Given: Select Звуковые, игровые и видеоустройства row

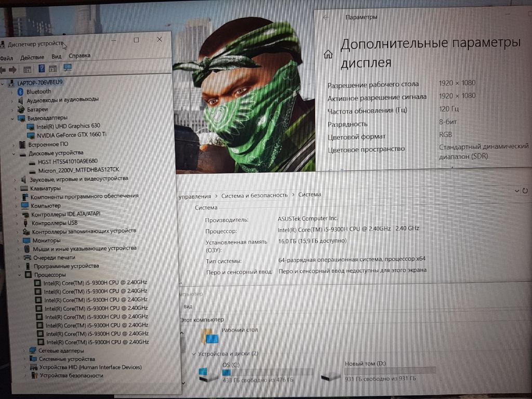Looking at the screenshot, I should (x=79, y=179).
